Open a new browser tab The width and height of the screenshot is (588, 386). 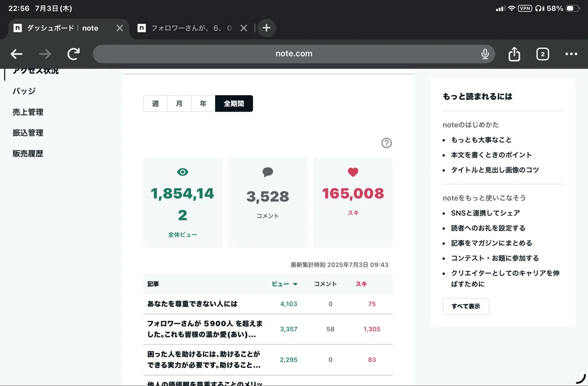266,28
